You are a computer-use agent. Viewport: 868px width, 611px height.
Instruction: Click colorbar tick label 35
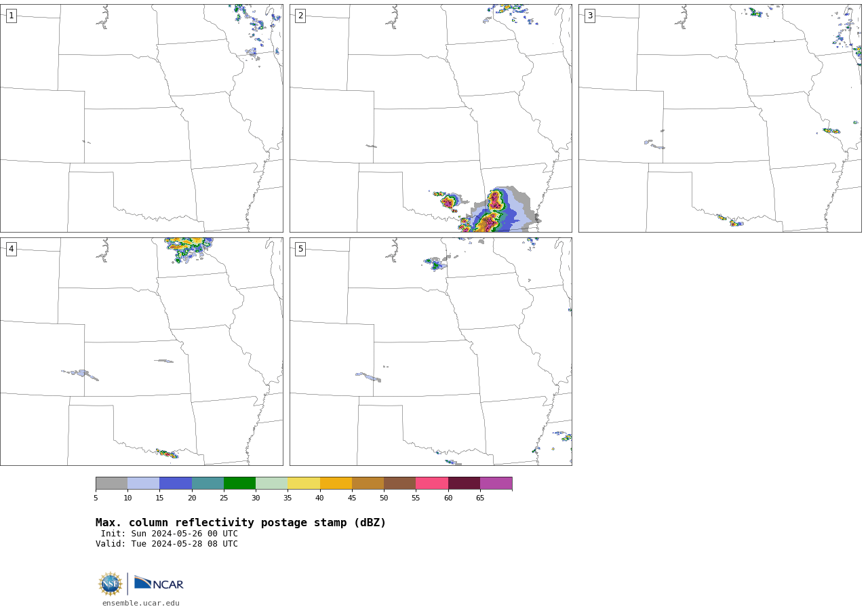pyautogui.click(x=288, y=498)
